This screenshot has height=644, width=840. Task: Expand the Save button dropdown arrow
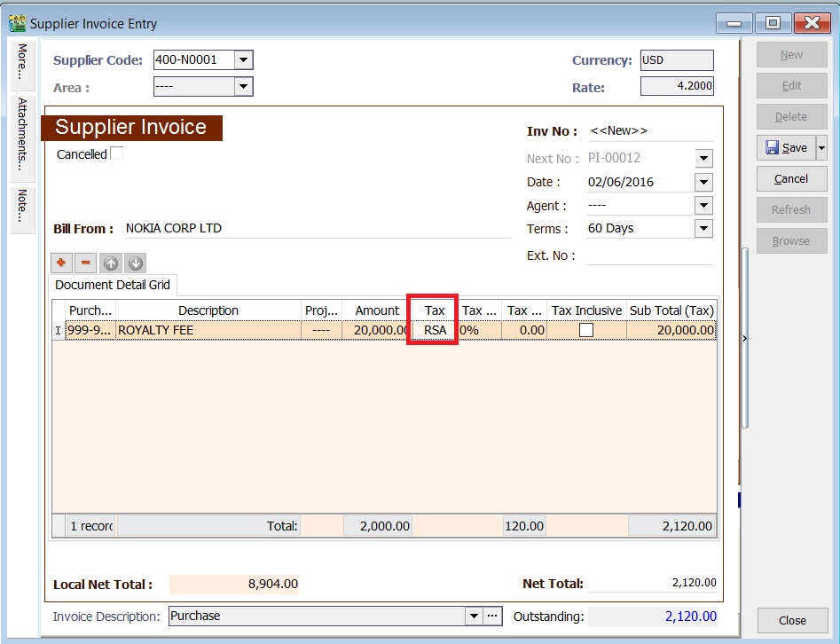pyautogui.click(x=821, y=148)
